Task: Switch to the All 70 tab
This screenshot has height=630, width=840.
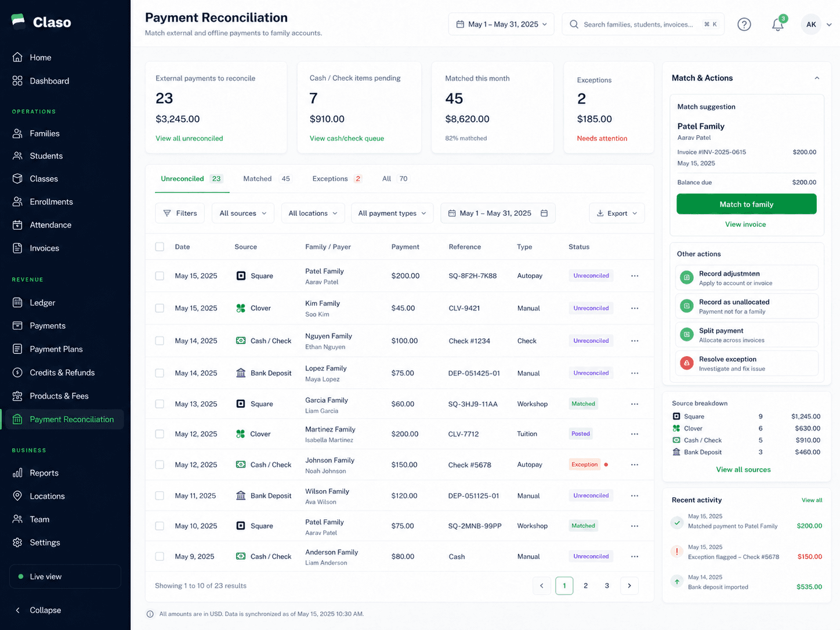Action: 395,179
